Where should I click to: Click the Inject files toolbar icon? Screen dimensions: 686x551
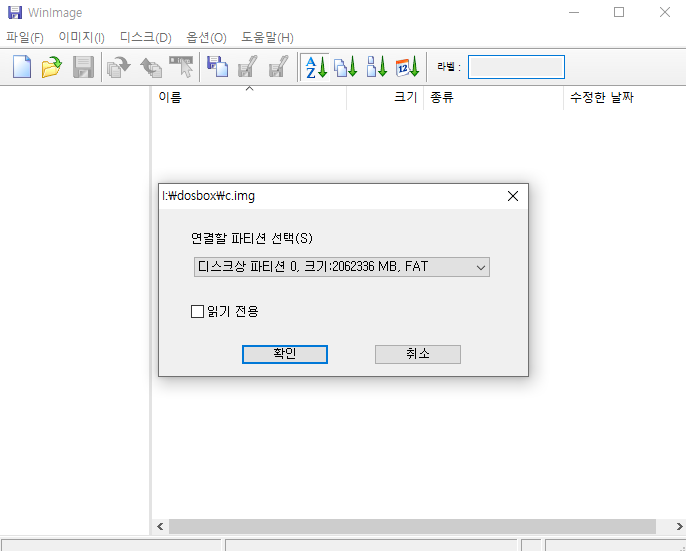[x=217, y=67]
